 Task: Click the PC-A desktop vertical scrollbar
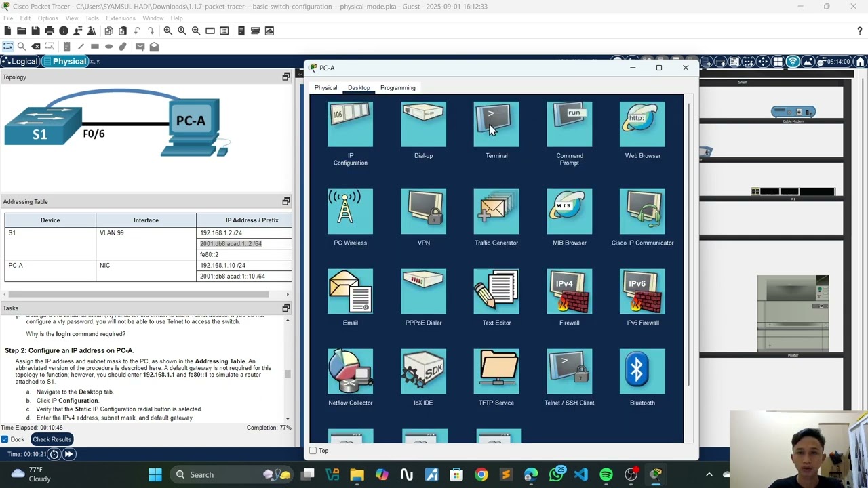point(689,244)
